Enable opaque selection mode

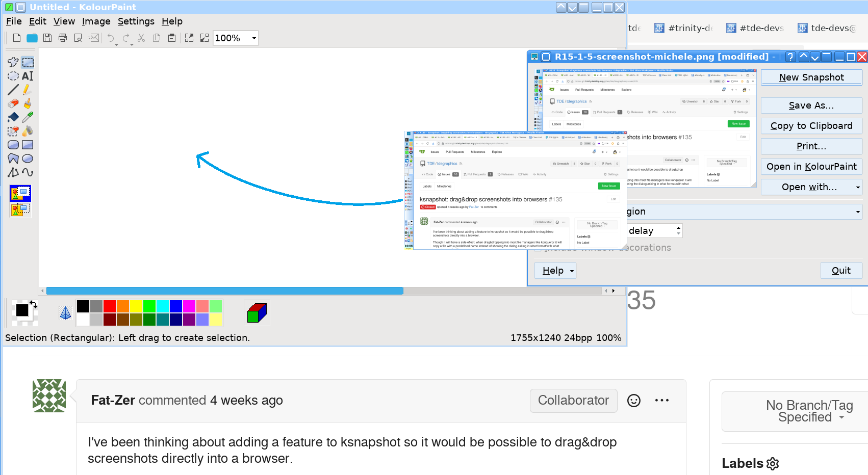point(20,194)
